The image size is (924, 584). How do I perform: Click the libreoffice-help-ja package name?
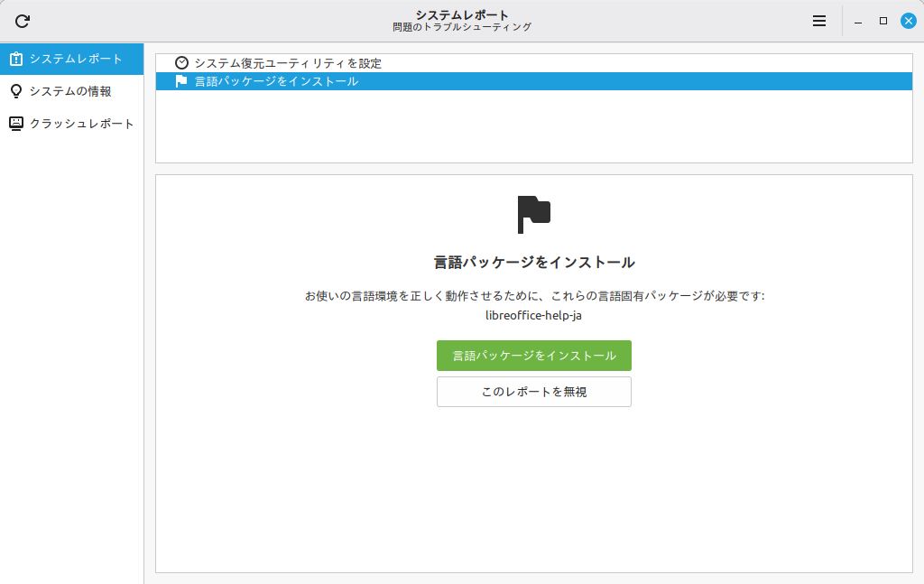click(x=533, y=315)
